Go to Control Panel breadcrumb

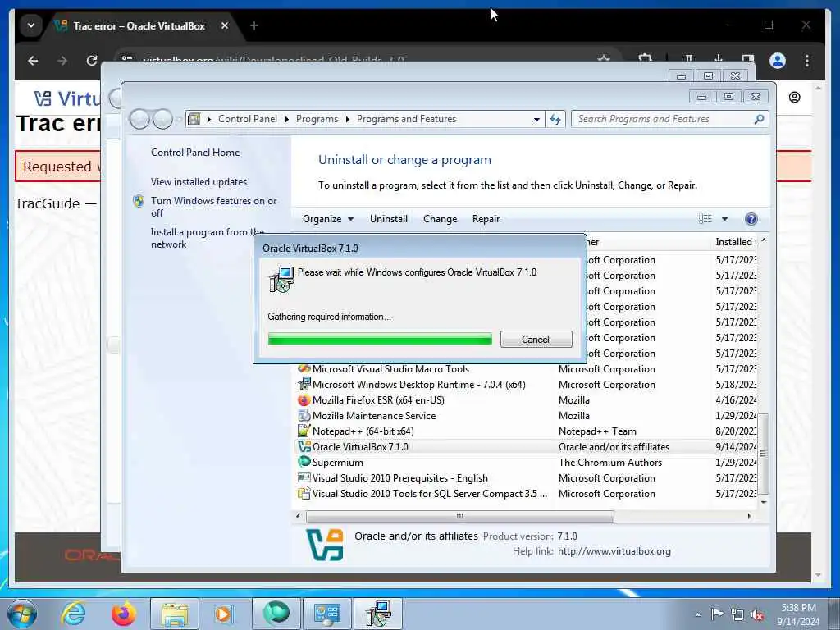pos(248,119)
